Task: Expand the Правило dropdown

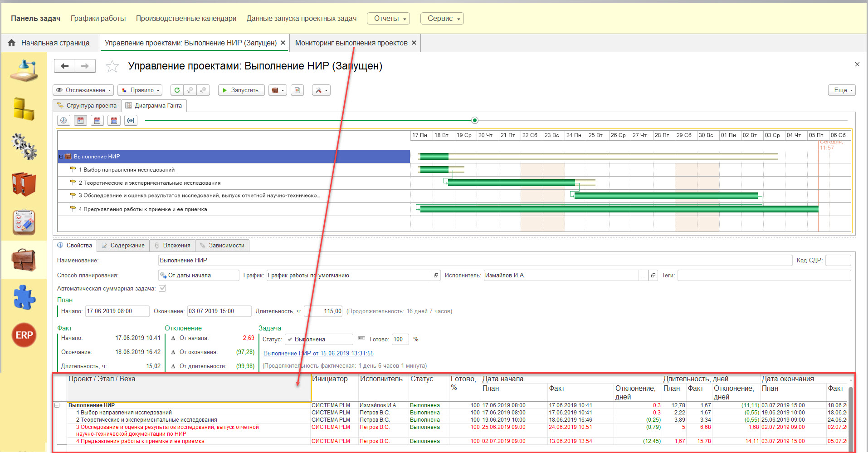Action: coord(141,90)
